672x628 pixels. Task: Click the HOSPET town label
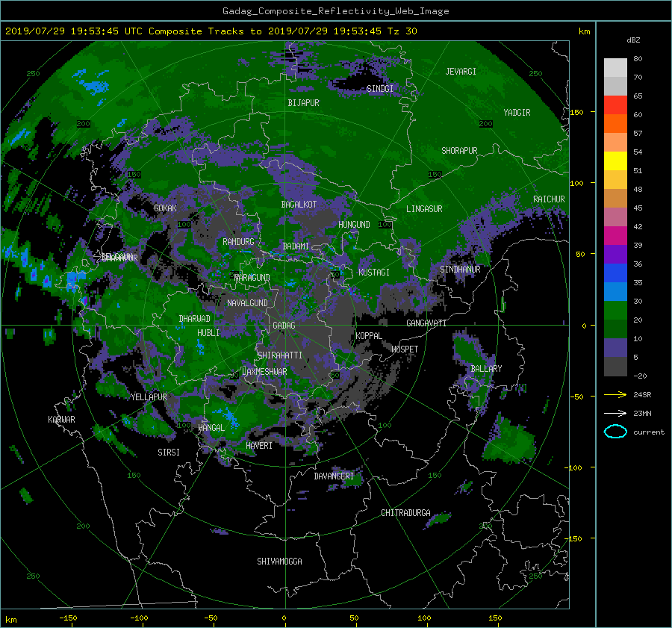[x=405, y=349]
